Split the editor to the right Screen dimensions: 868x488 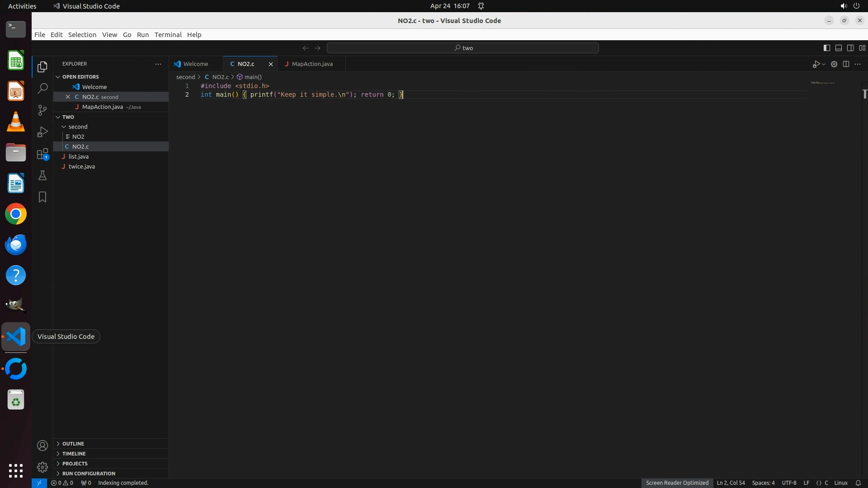pos(846,64)
